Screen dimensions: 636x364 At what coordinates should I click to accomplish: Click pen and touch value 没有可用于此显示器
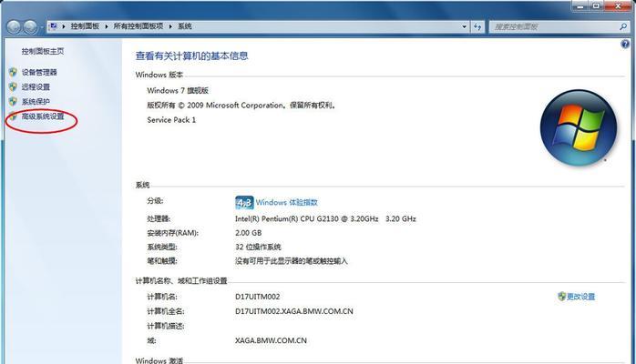pos(292,261)
